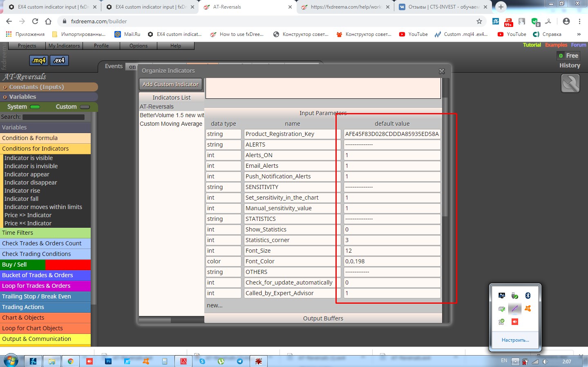The width and height of the screenshot is (588, 367).
Task: Click the Indicators List horizontal scrollbar
Action: pos(155,320)
